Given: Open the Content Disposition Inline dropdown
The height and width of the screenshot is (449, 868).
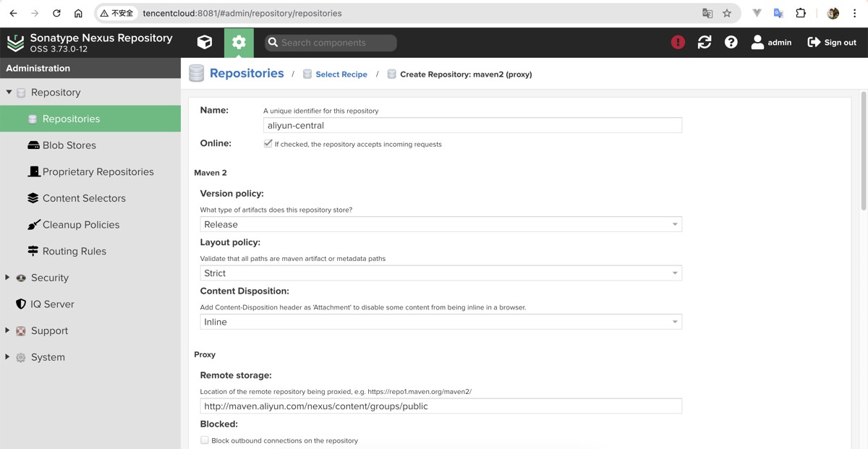Looking at the screenshot, I should tap(441, 322).
